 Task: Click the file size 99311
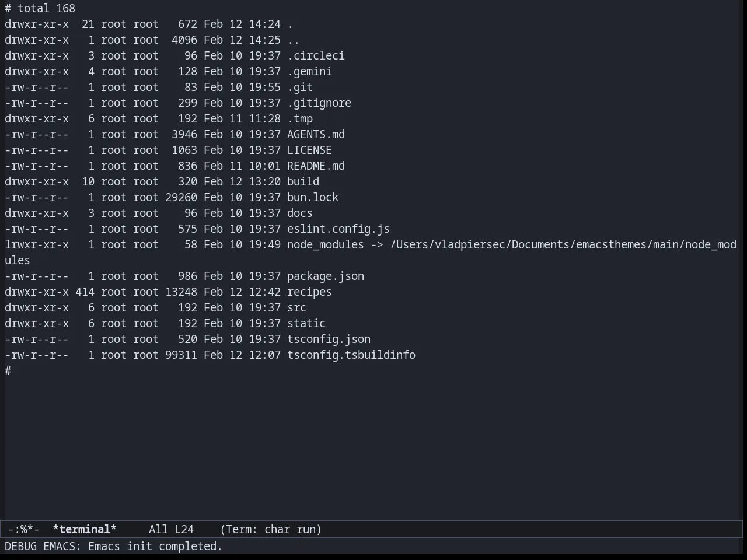(181, 355)
